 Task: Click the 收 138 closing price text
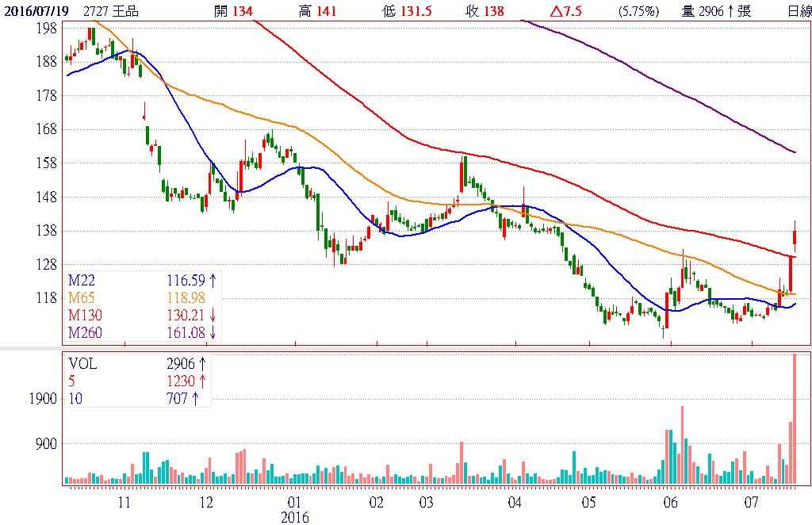pyautogui.click(x=485, y=12)
